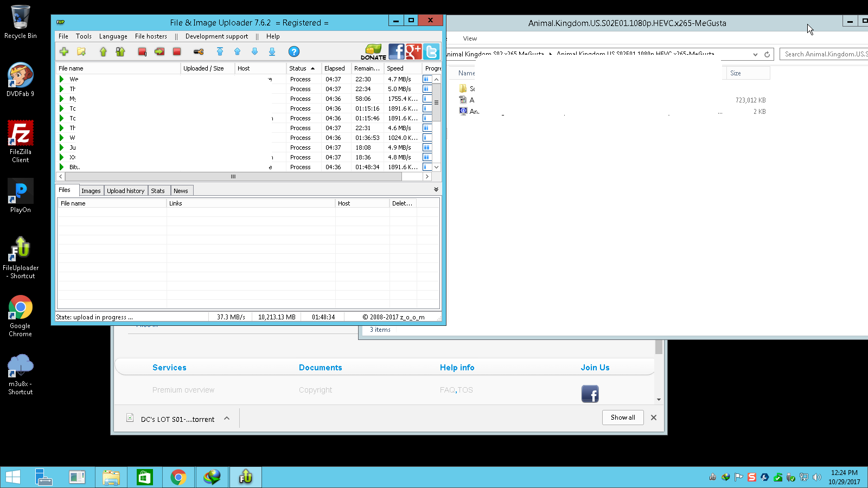Image resolution: width=868 pixels, height=488 pixels.
Task: Collapse the lower panel with chevron
Action: [x=436, y=190]
